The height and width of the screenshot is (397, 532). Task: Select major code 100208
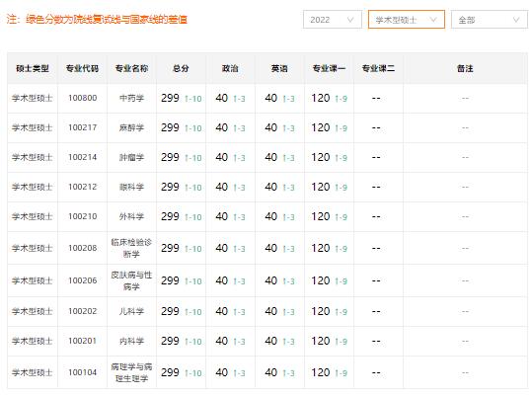(x=83, y=248)
